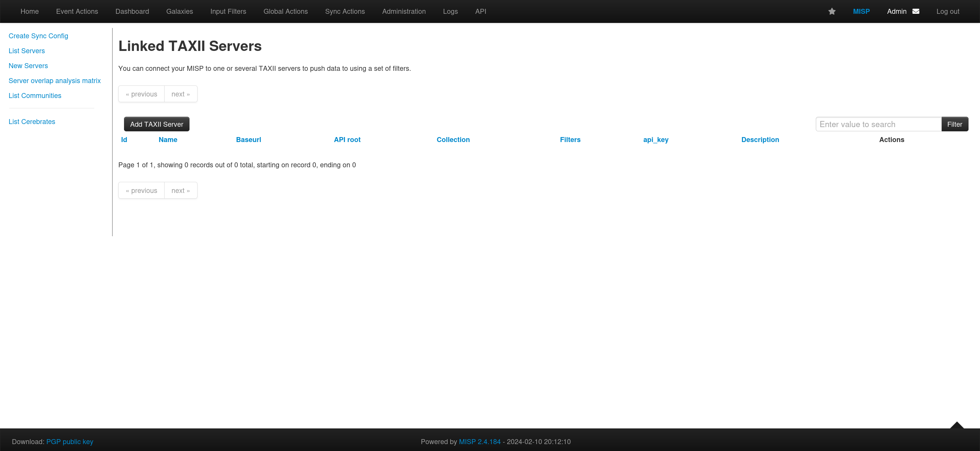Click Log out
Image resolution: width=980 pixels, height=451 pixels.
coord(948,11)
